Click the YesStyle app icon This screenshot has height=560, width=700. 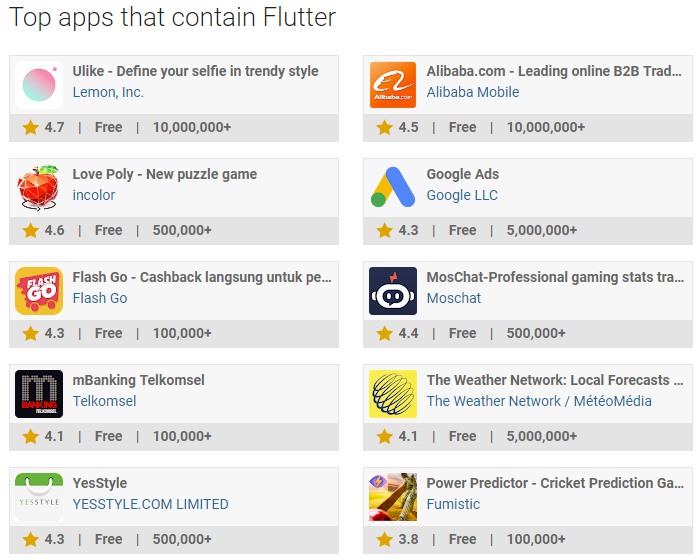[x=39, y=497]
